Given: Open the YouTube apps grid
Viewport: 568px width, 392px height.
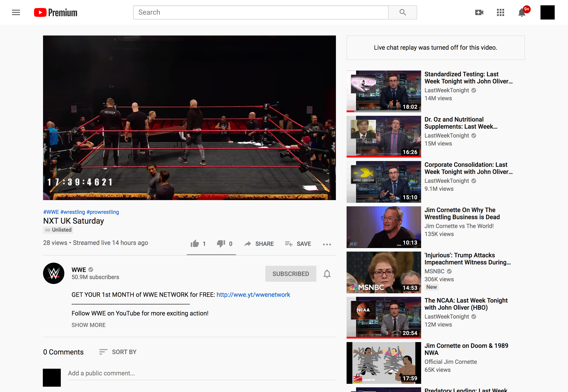Looking at the screenshot, I should point(501,12).
